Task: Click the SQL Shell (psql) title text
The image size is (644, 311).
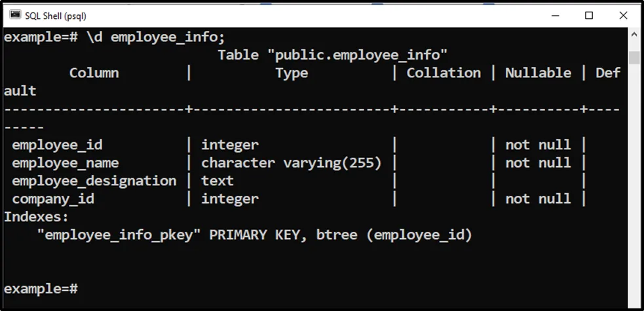Action: (x=55, y=15)
